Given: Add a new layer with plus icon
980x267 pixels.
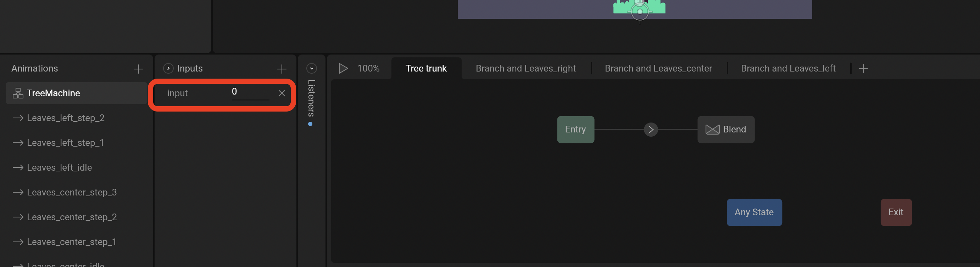Looking at the screenshot, I should click(863, 68).
